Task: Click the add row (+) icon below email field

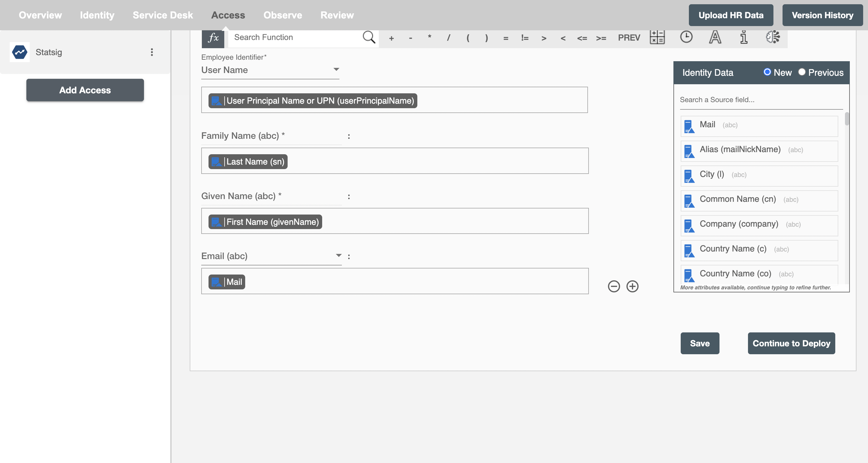Action: tap(632, 286)
